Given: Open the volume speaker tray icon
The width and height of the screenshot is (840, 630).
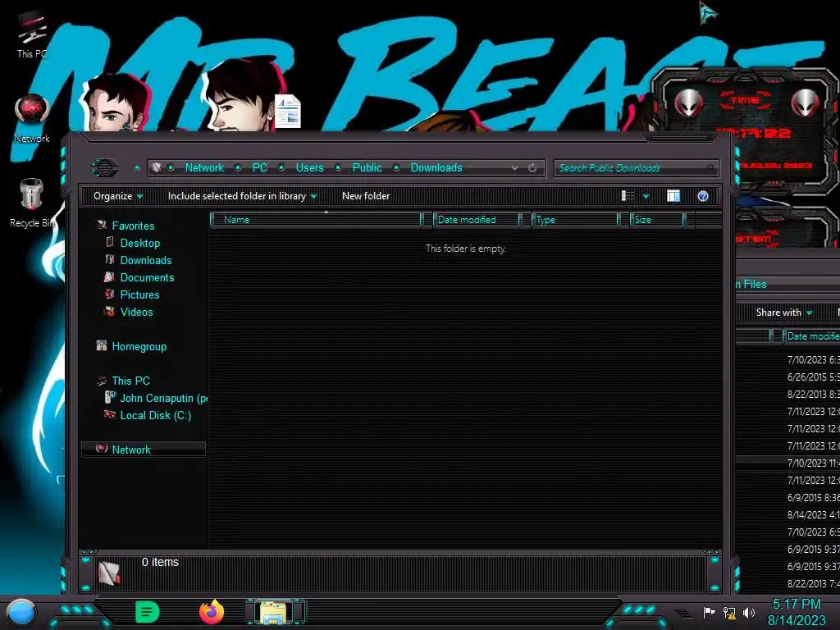Looking at the screenshot, I should [749, 612].
